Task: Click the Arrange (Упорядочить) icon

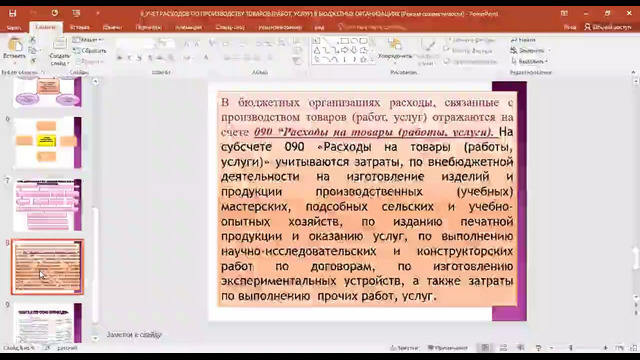Action: point(394,44)
